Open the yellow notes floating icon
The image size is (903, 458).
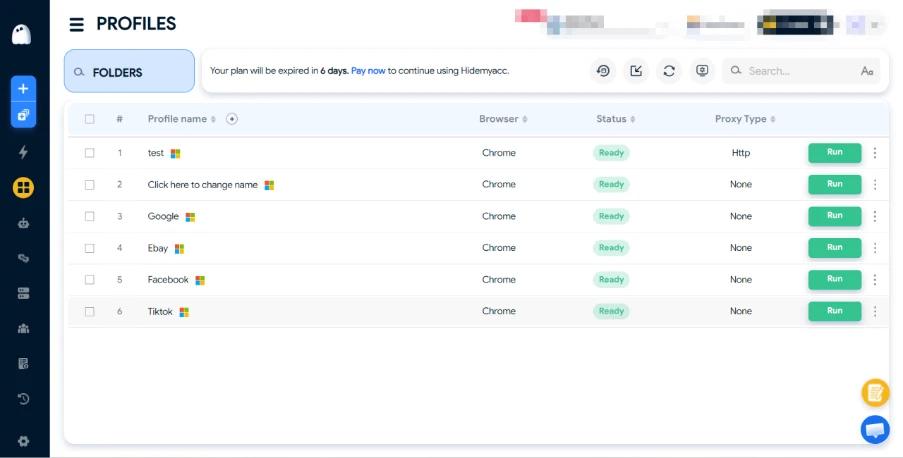[875, 393]
